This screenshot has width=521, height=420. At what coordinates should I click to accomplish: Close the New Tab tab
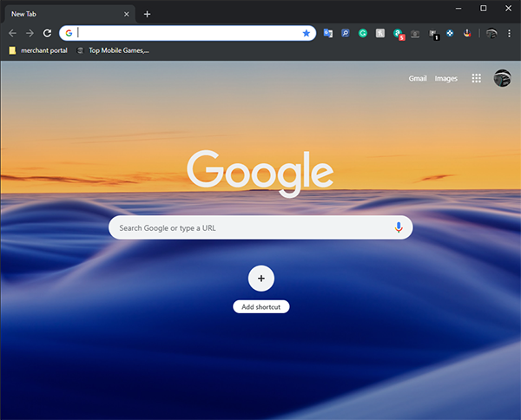[x=127, y=14]
